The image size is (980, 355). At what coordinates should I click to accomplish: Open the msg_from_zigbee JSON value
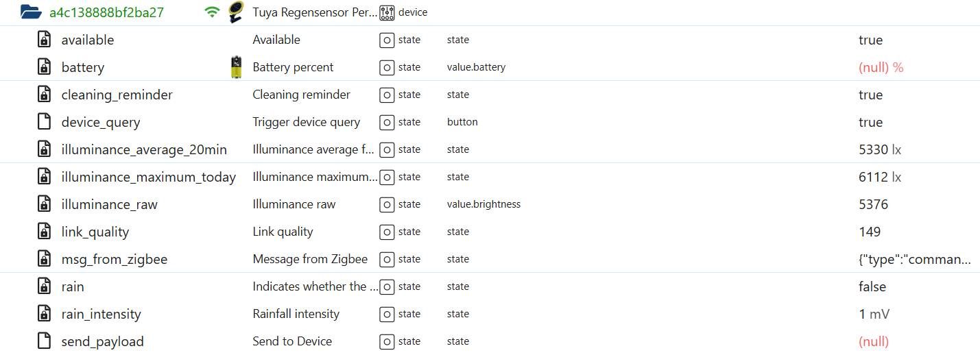point(914,259)
